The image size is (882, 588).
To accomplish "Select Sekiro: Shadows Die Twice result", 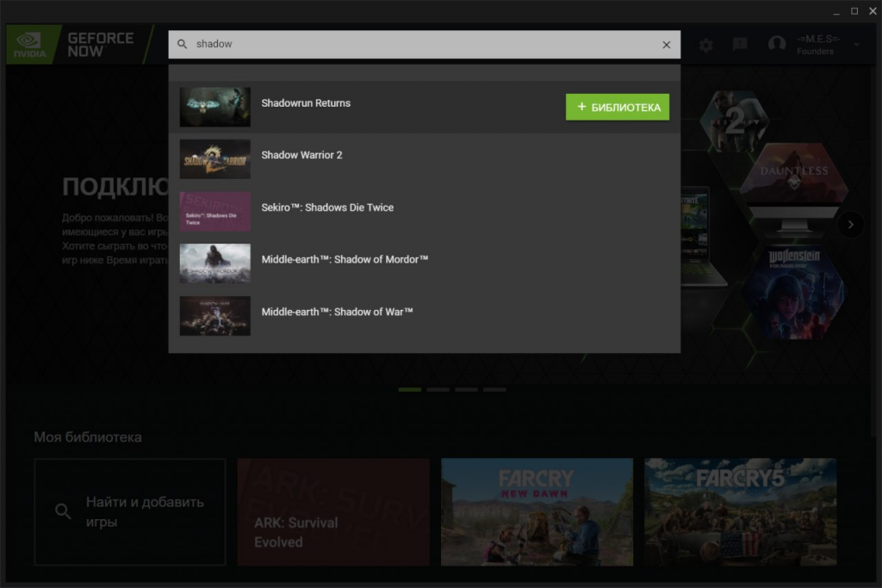I will coord(327,207).
